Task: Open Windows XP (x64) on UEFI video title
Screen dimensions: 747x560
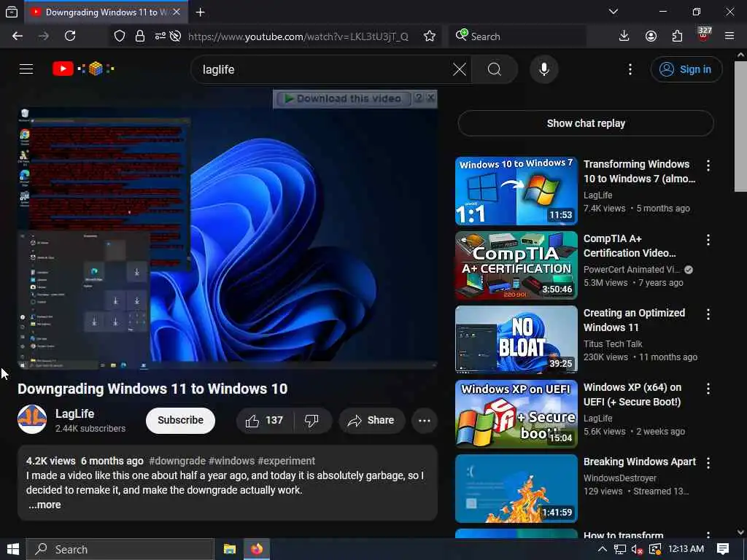Action: tap(632, 394)
